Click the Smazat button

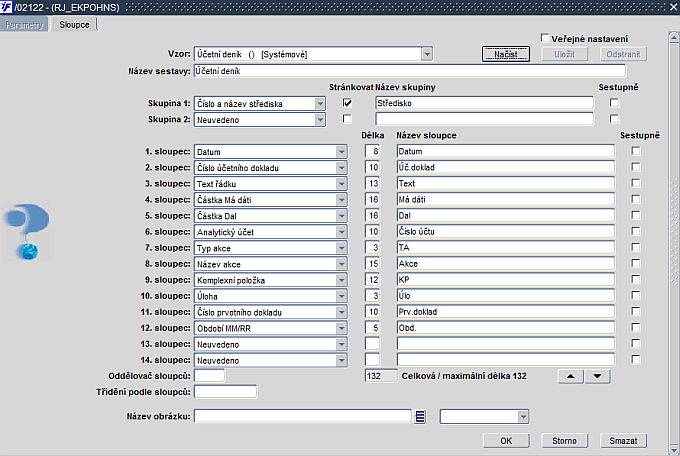coord(623,441)
